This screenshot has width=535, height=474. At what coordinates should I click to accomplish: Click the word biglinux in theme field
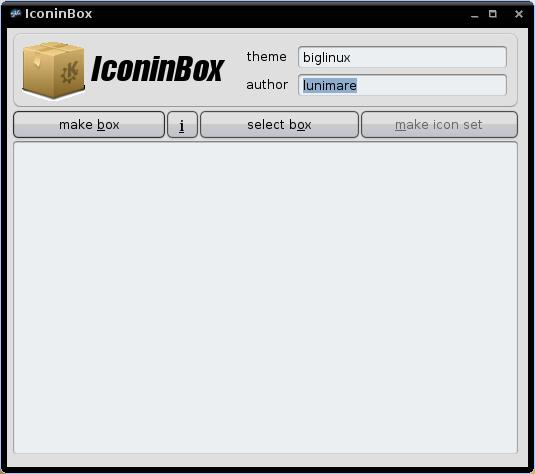(327, 58)
